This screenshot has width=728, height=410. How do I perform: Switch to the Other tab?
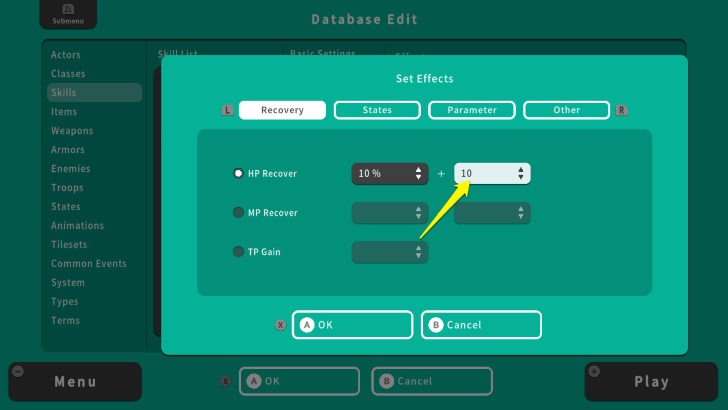(566, 110)
